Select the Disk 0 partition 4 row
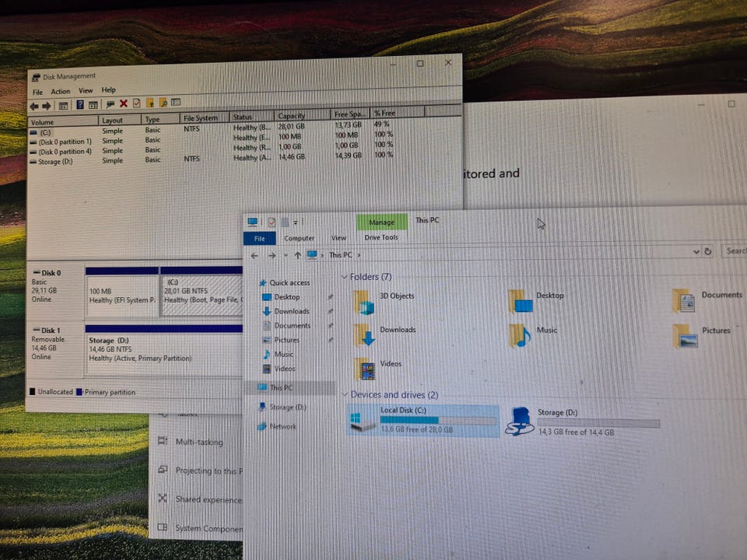Image resolution: width=747 pixels, height=560 pixels. point(212,149)
